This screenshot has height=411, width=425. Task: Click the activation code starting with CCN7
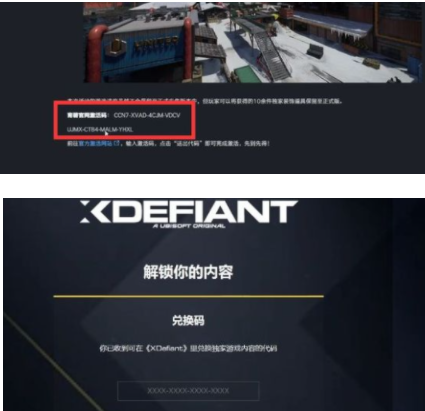147,115
